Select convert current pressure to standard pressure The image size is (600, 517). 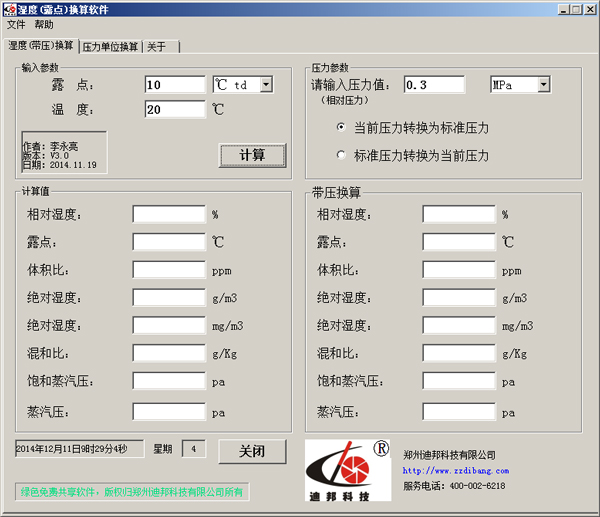click(341, 128)
